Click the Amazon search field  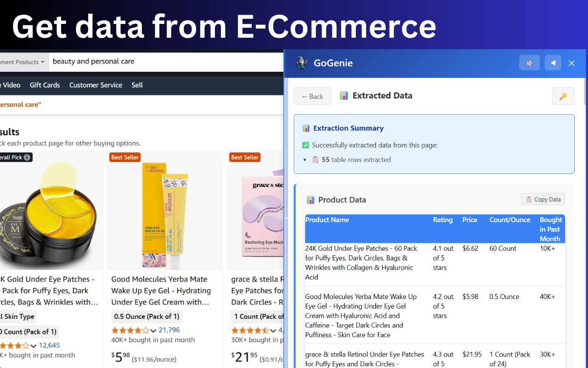point(165,62)
